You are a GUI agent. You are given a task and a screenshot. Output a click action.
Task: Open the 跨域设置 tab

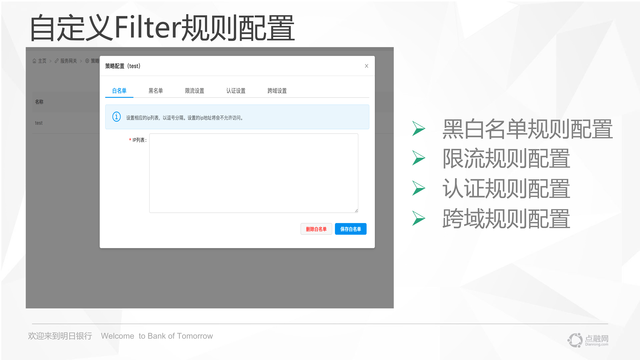coord(277,91)
